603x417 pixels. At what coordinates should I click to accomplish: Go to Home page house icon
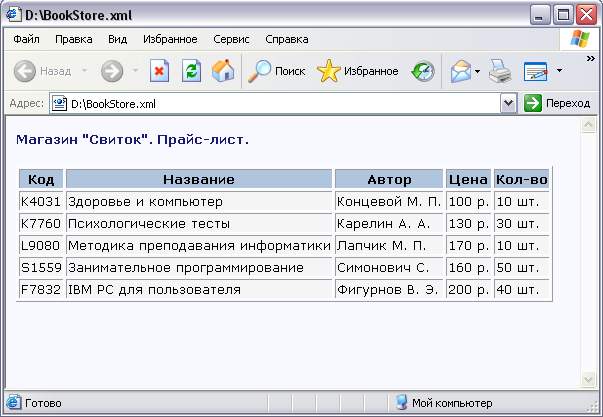point(223,71)
